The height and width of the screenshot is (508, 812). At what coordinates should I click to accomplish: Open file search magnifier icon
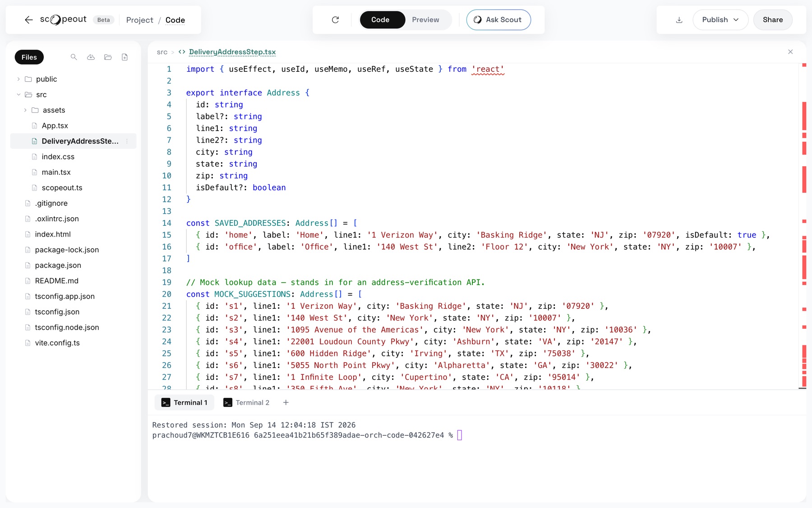(x=74, y=57)
